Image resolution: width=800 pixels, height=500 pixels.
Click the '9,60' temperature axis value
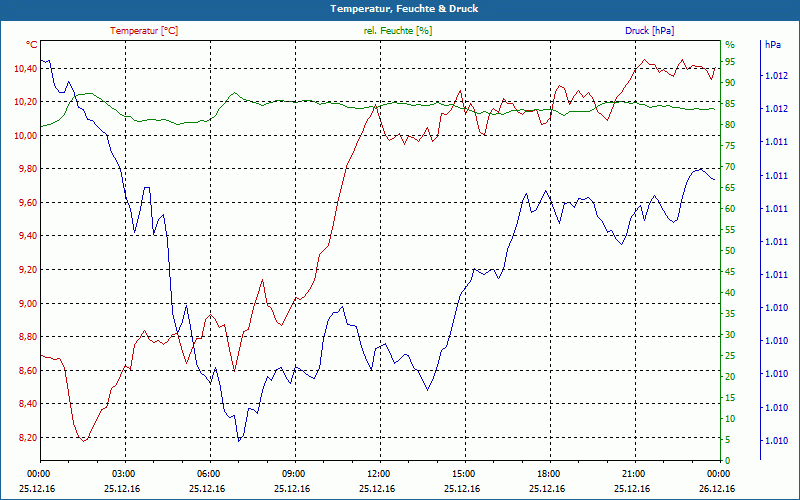(27, 203)
